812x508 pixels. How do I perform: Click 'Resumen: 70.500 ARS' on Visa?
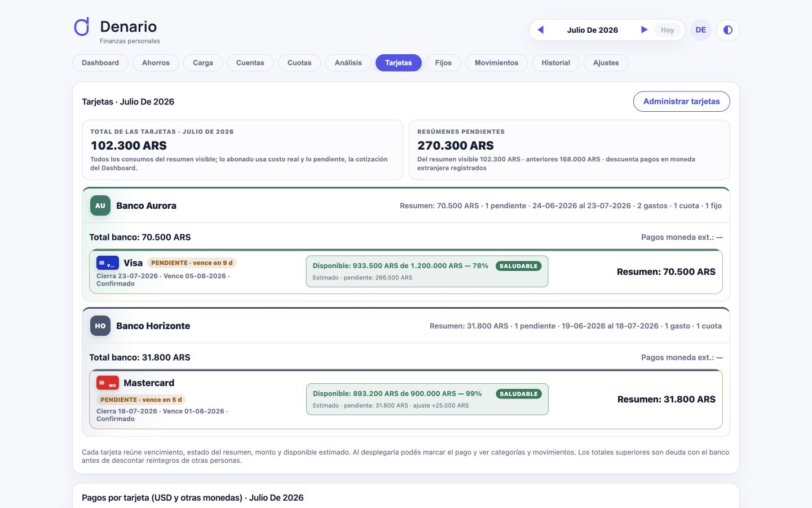pos(666,271)
